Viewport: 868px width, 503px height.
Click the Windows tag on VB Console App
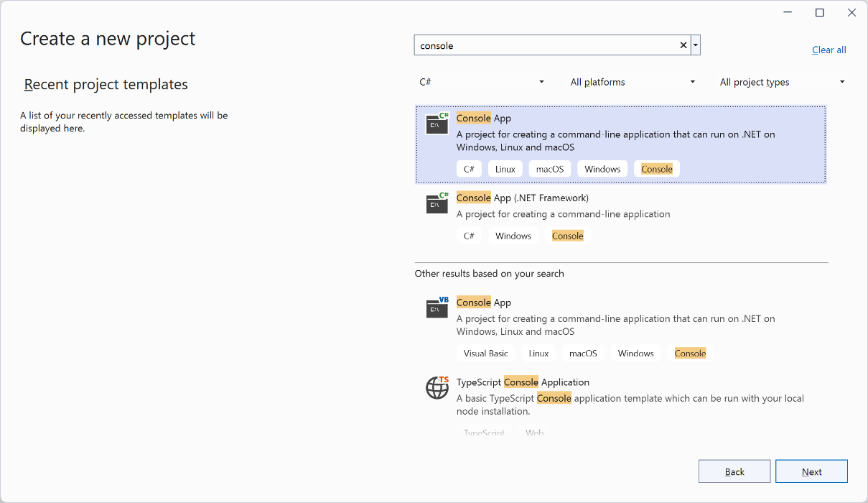[635, 353]
